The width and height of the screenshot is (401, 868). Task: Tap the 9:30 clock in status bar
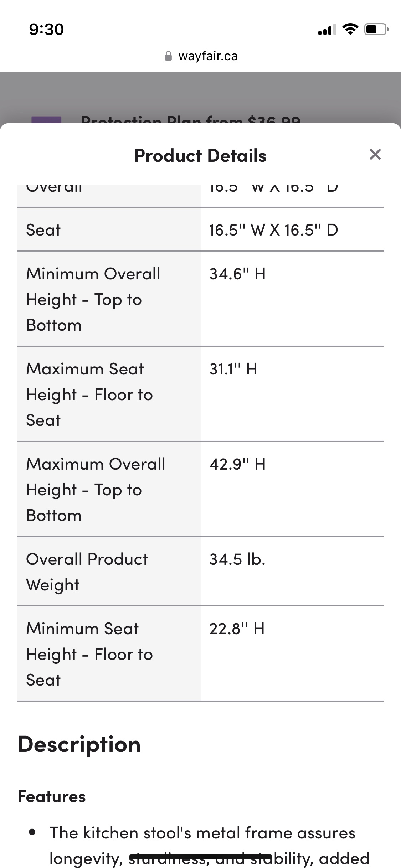[x=46, y=29]
